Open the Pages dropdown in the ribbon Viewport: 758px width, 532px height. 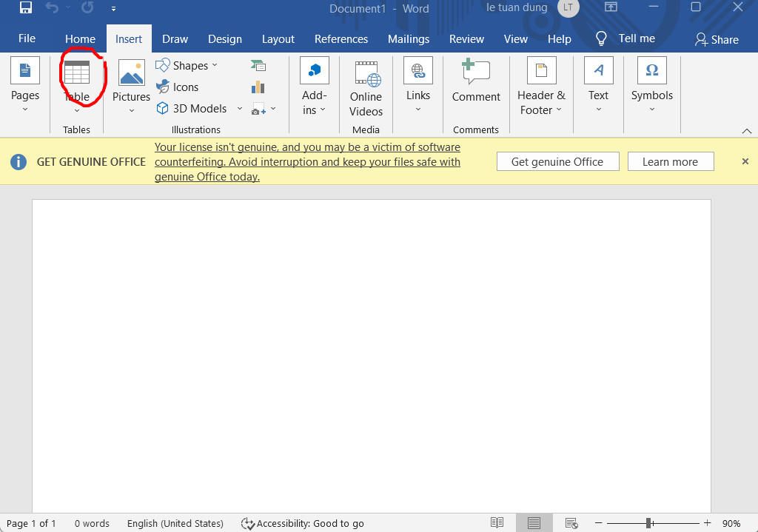click(x=25, y=86)
